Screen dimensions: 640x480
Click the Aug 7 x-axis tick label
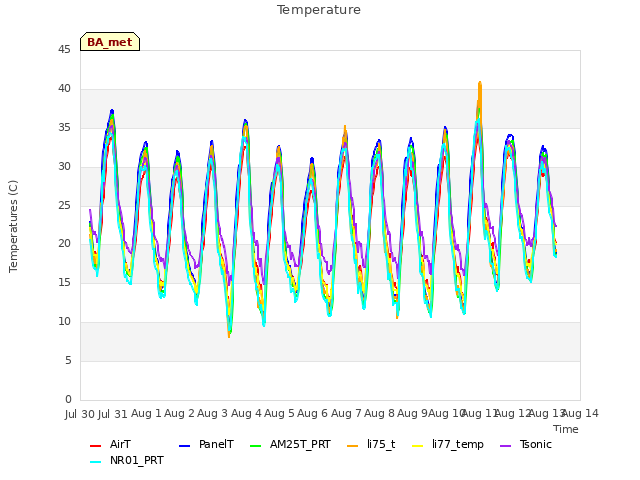point(346,413)
